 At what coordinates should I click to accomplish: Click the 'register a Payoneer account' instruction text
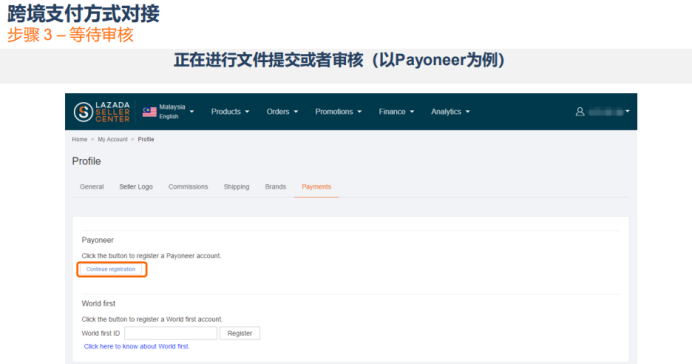151,256
